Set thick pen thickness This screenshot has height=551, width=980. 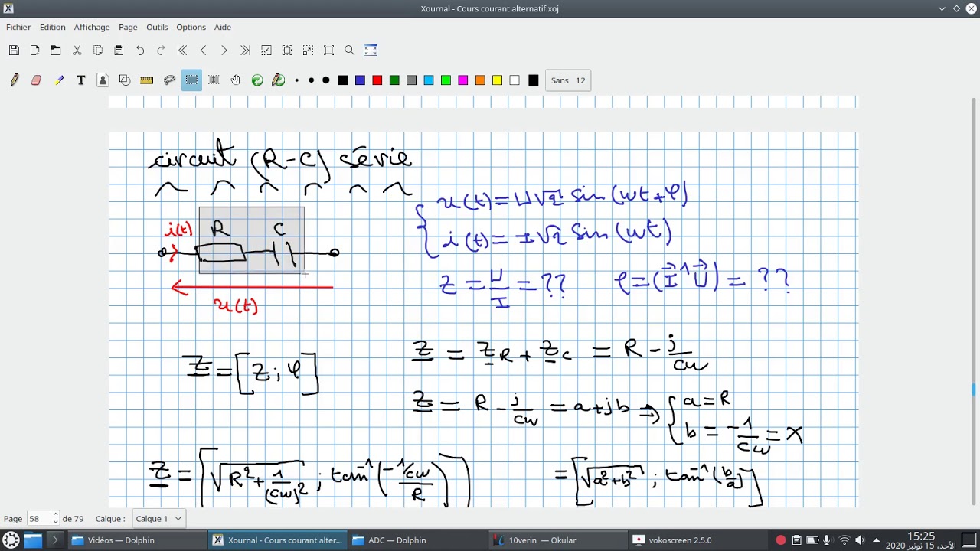pyautogui.click(x=325, y=80)
